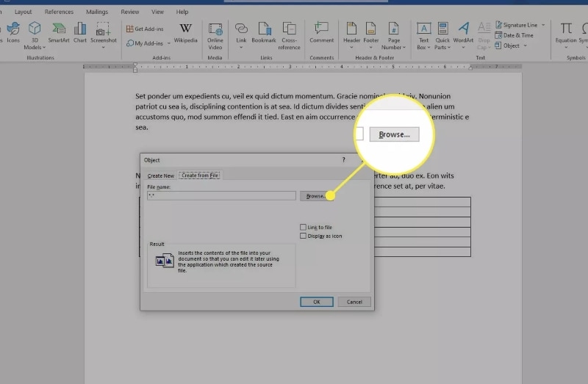Open My Add-ins
This screenshot has height=384, width=588.
(x=145, y=43)
